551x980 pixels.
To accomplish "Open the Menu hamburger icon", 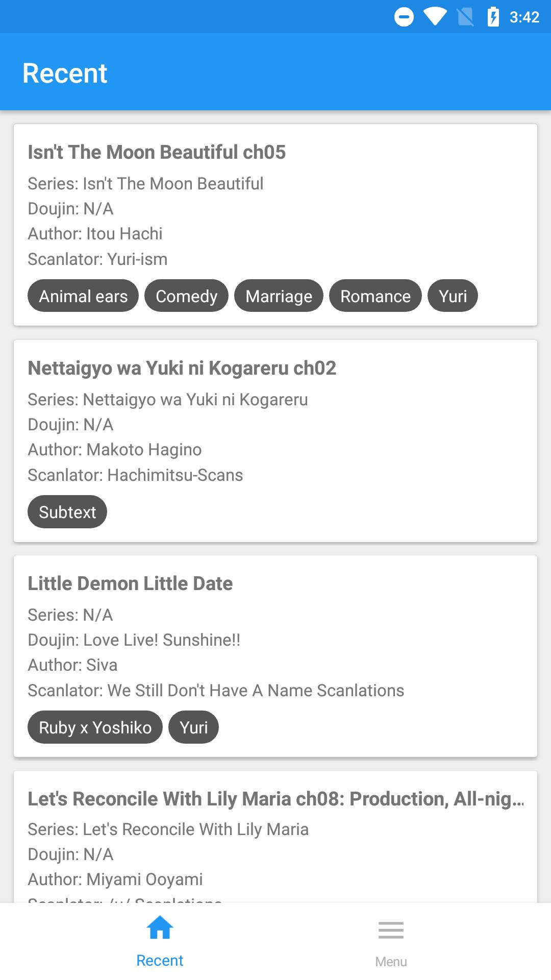I will tap(391, 930).
